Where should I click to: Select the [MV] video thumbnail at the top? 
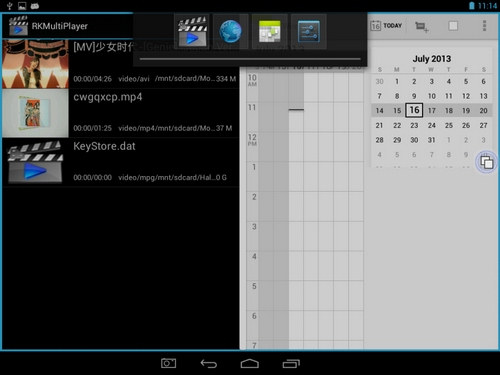35,64
